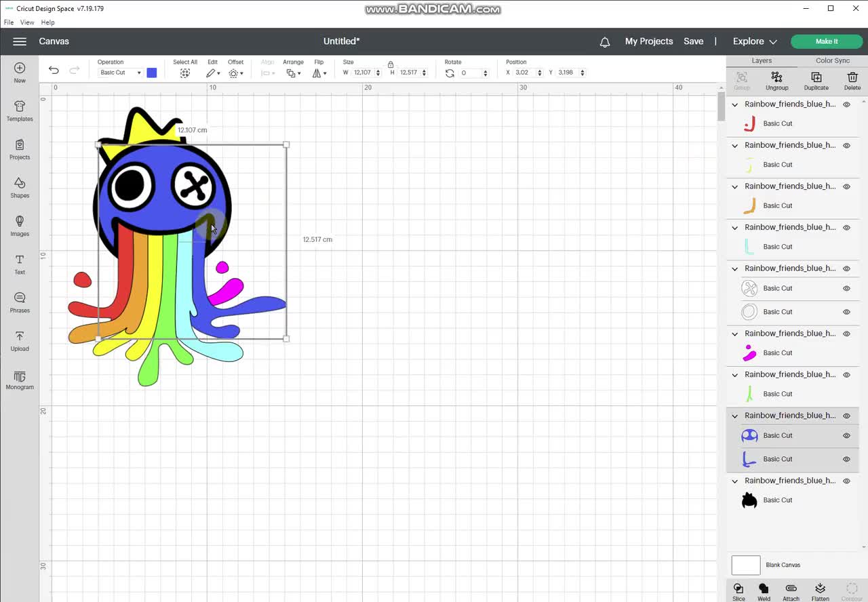Viewport: 868px width, 602px height.
Task: Open the Edit pencil tool
Action: coord(213,73)
